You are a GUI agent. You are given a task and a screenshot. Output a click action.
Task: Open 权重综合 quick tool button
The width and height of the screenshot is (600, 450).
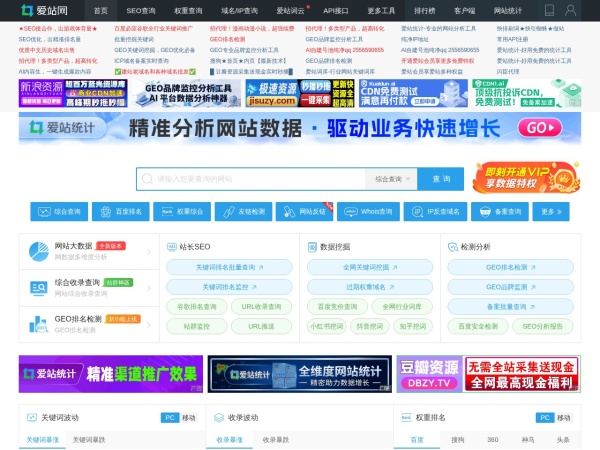(182, 212)
